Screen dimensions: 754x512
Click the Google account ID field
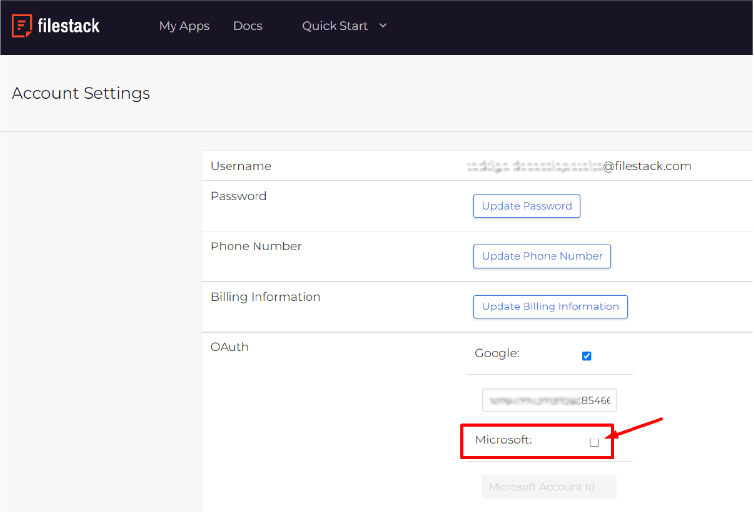(549, 400)
